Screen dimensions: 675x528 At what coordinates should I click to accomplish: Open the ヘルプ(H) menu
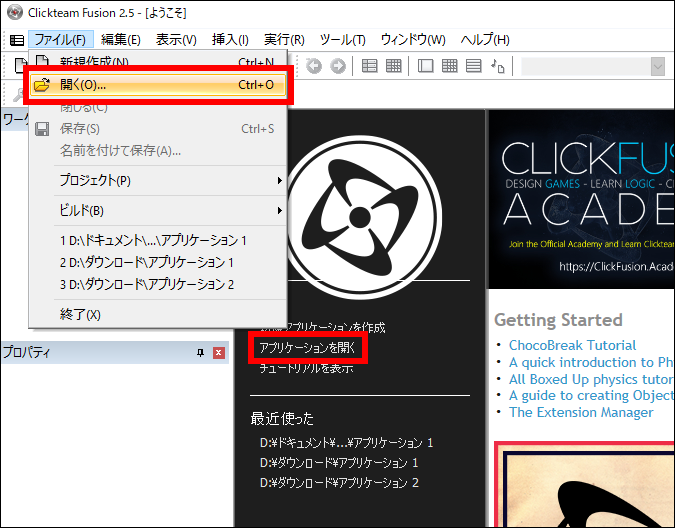pyautogui.click(x=485, y=40)
